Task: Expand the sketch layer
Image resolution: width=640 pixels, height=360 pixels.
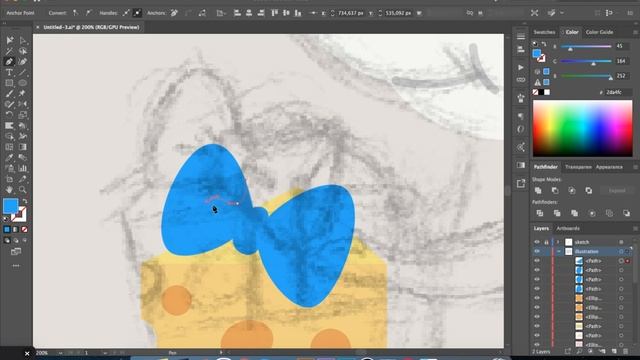Action: coord(558,242)
